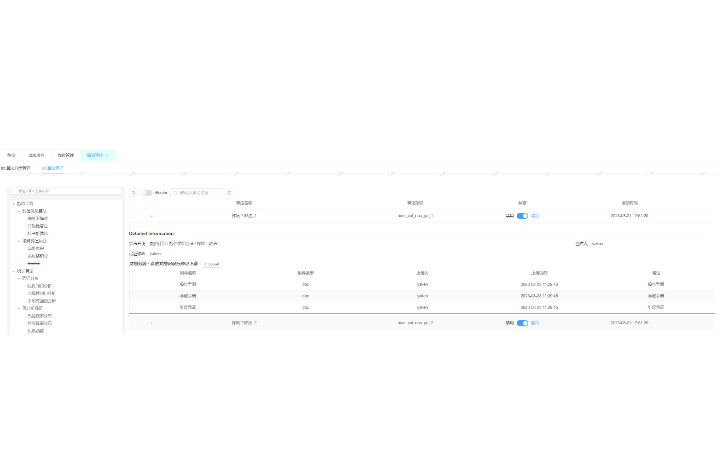Collapse the expanded first table row using its chevron
Screen dimensions: 720x450
click(152, 215)
